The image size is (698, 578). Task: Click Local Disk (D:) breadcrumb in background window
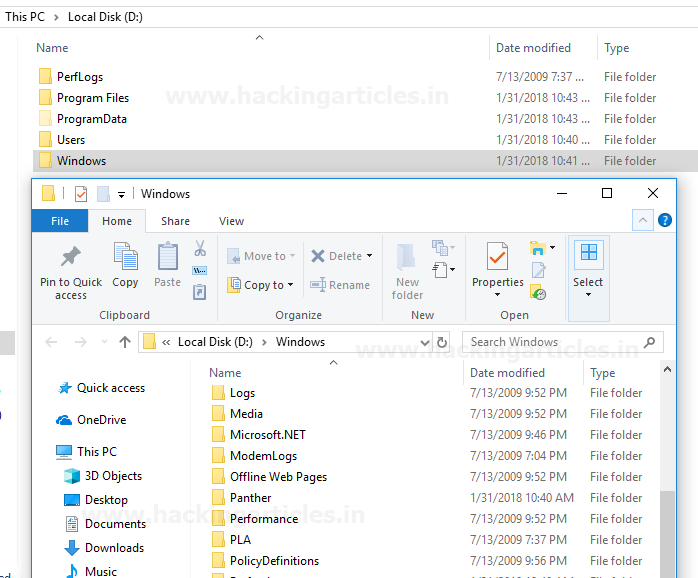point(105,17)
